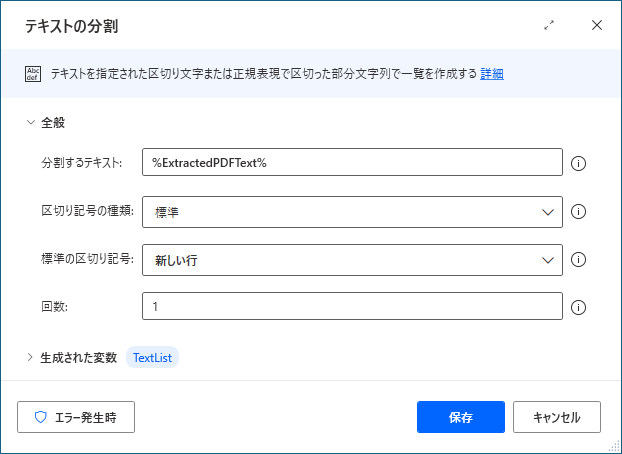The height and width of the screenshot is (454, 622).
Task: Show info for 標準の区切り記号
Action: click(x=577, y=260)
